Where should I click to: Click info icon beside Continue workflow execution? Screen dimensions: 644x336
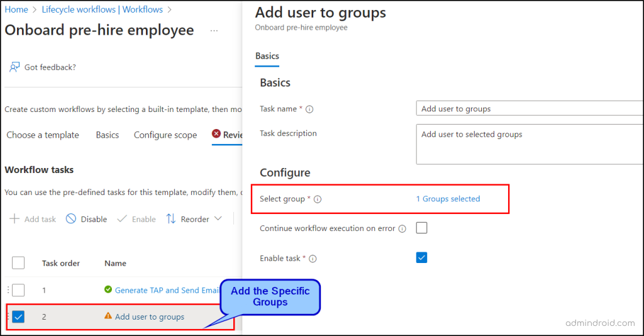point(402,229)
